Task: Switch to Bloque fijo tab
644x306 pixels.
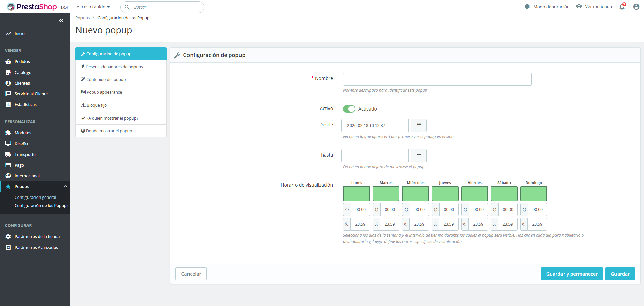Action: pos(121,105)
